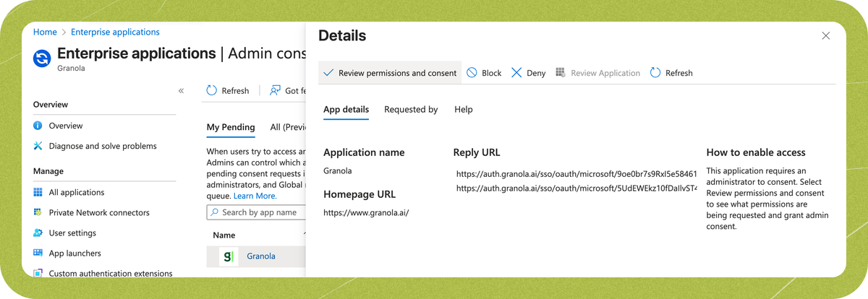
Task: Click the refresh icon in Details toolbar
Action: click(x=655, y=73)
